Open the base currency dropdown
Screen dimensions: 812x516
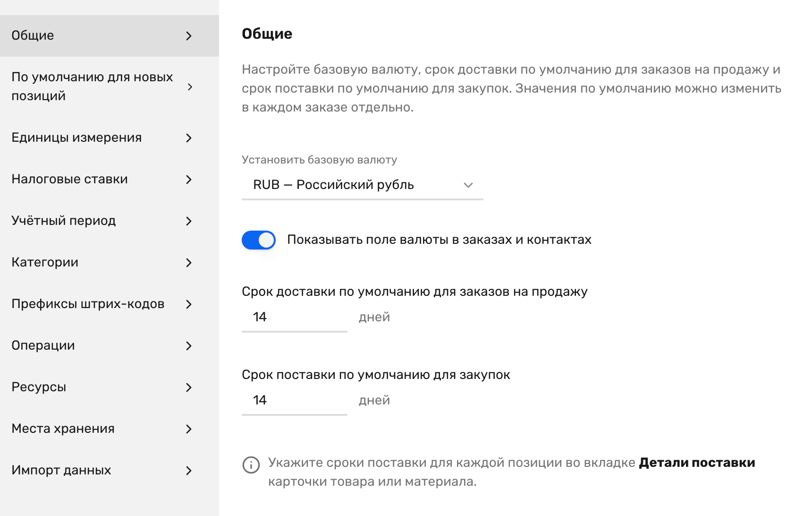click(362, 185)
